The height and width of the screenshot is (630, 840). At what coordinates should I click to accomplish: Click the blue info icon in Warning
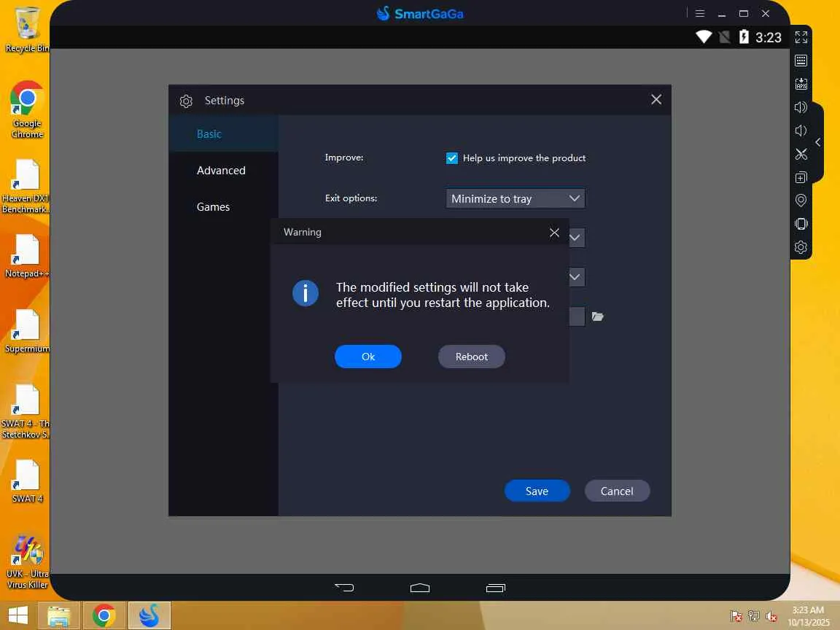[x=306, y=294]
